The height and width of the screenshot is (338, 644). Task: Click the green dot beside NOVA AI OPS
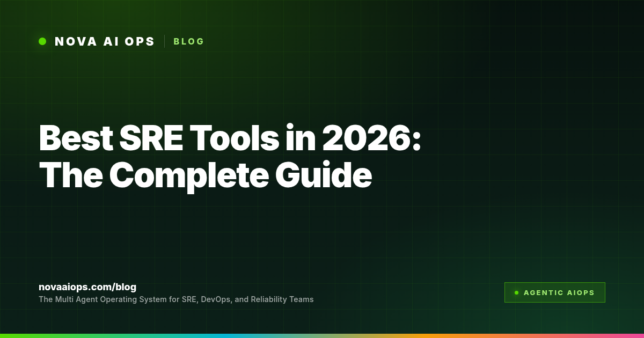[x=42, y=41]
